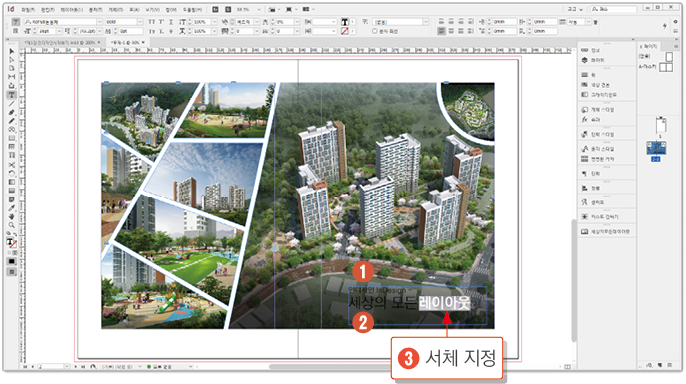Select the Selection tool arrow

tap(12, 51)
